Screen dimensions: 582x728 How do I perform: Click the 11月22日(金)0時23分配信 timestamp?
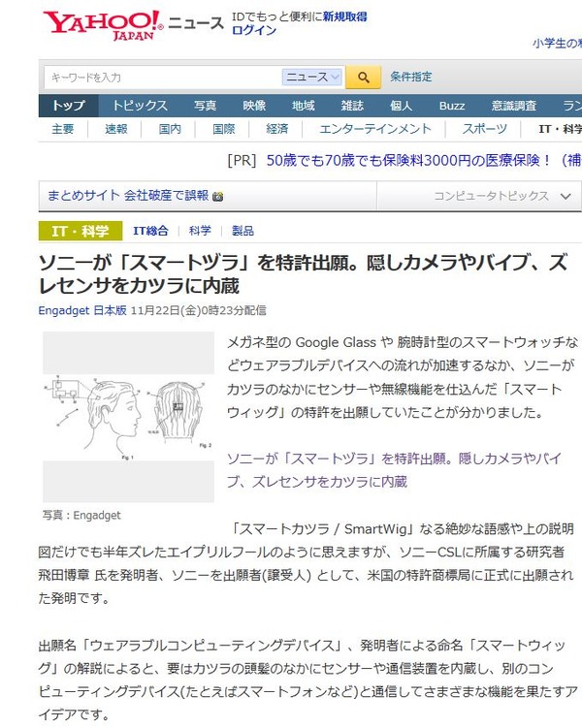tap(198, 310)
